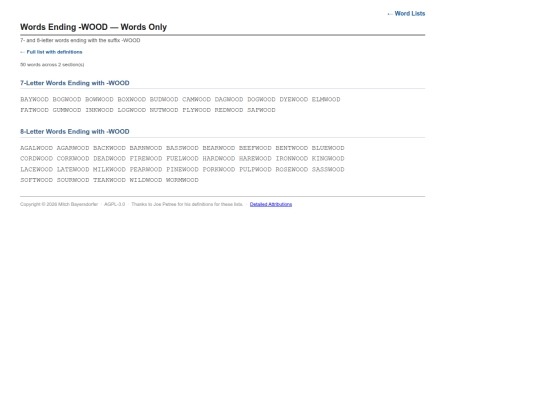This screenshot has width=540, height=405.
Task: Select the word REDWOOD
Action: coord(229,110)
